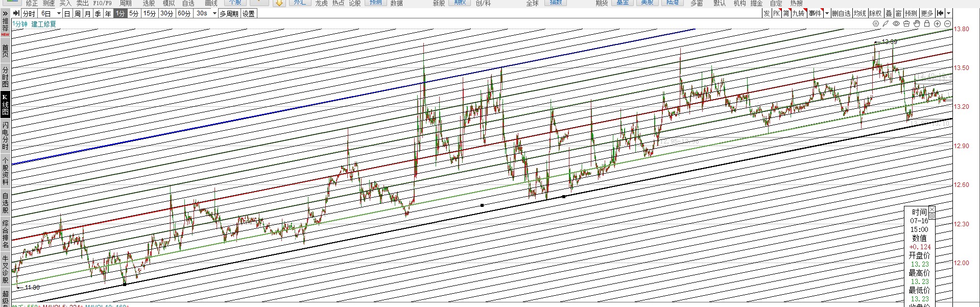
Task: Zoom in chart with plus icon
Action: [937, 24]
